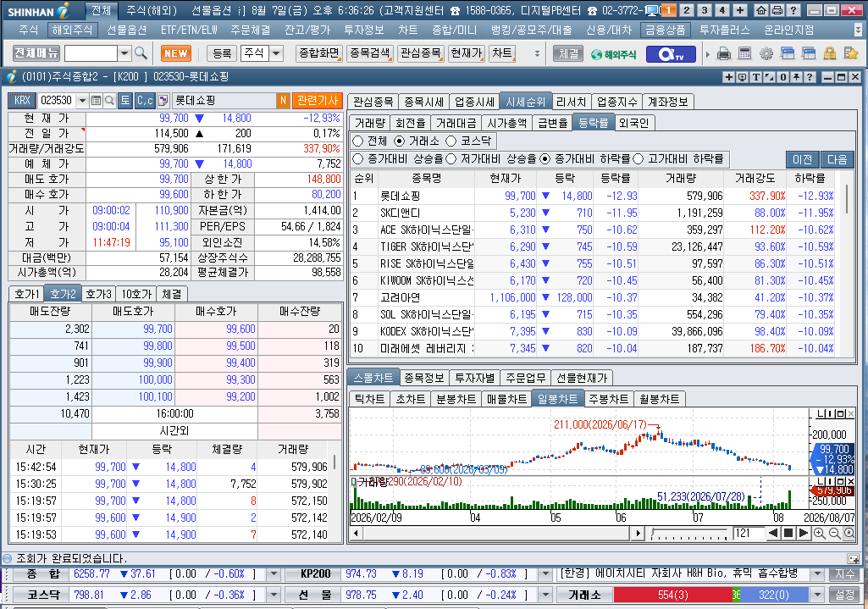Screen dimensions: 868x609
Task: Open dropdown arrow of stock code 023530
Action: 82,100
